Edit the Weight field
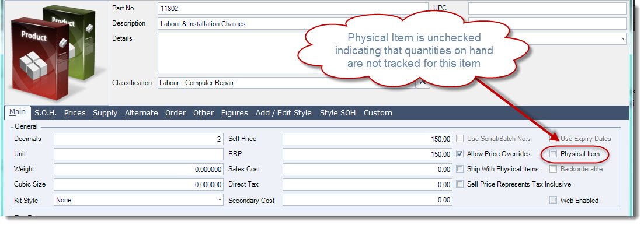The height and width of the screenshot is (225, 644). pyautogui.click(x=138, y=169)
